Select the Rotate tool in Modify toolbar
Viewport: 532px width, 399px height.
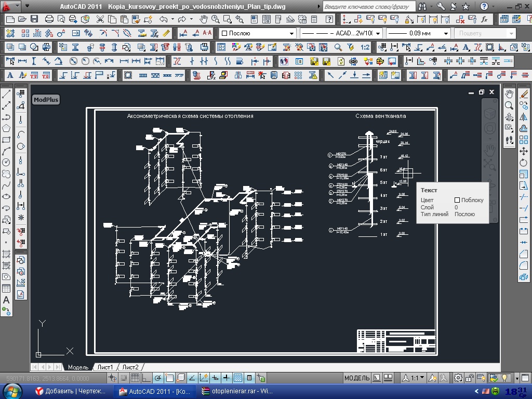[524, 163]
